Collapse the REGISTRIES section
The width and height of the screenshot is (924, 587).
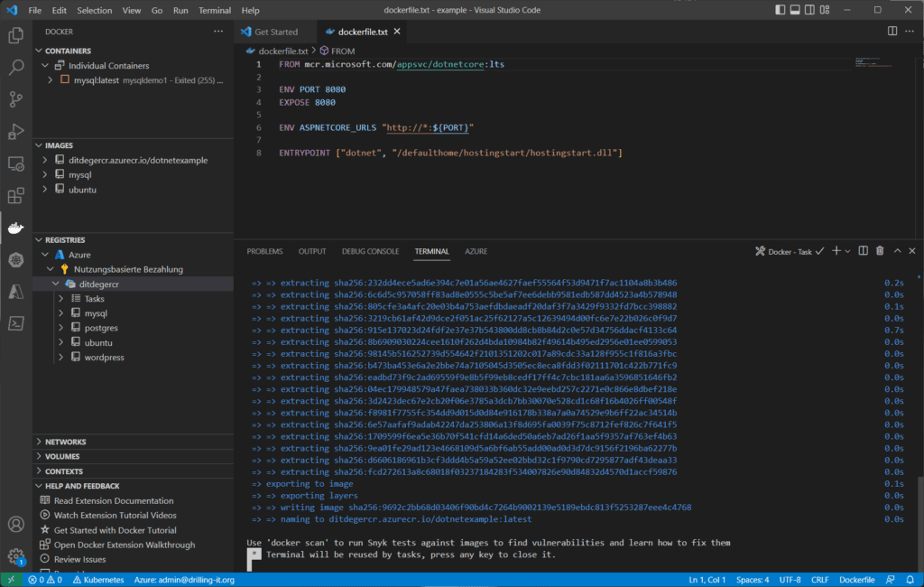pos(39,240)
